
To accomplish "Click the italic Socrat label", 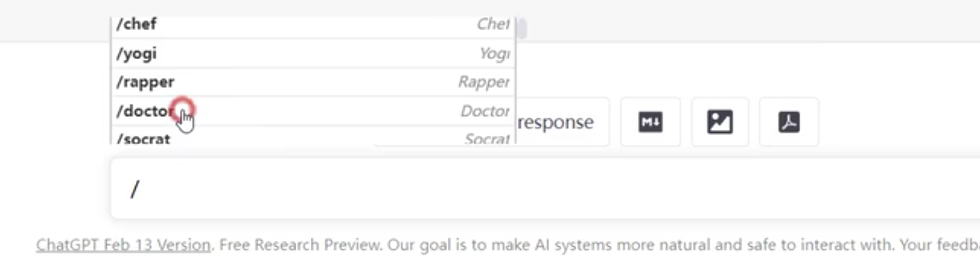I will 487,139.
